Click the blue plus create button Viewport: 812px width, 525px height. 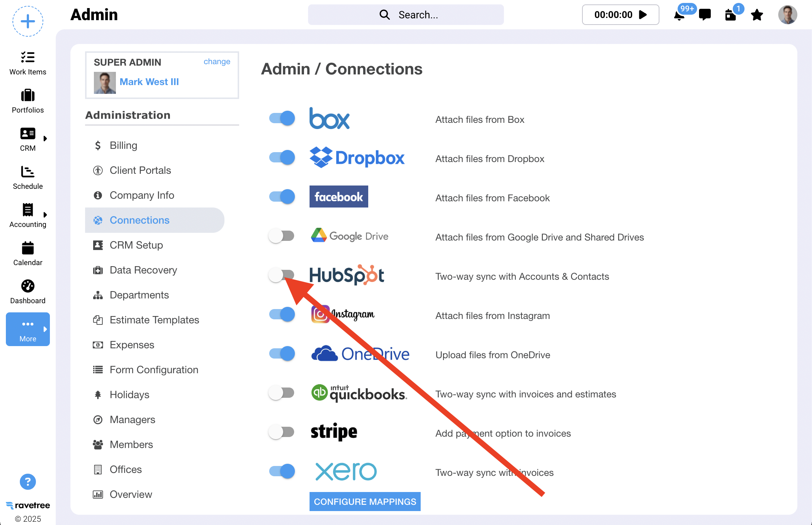click(28, 21)
